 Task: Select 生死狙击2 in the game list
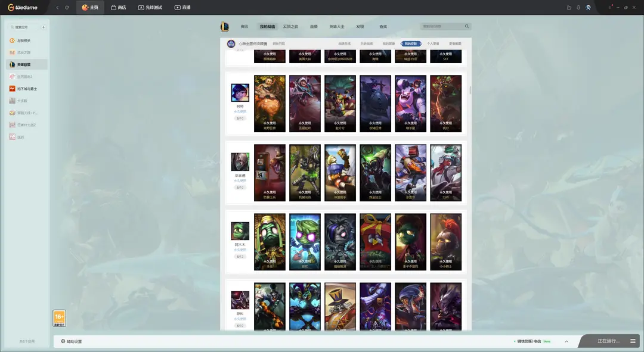point(27,77)
